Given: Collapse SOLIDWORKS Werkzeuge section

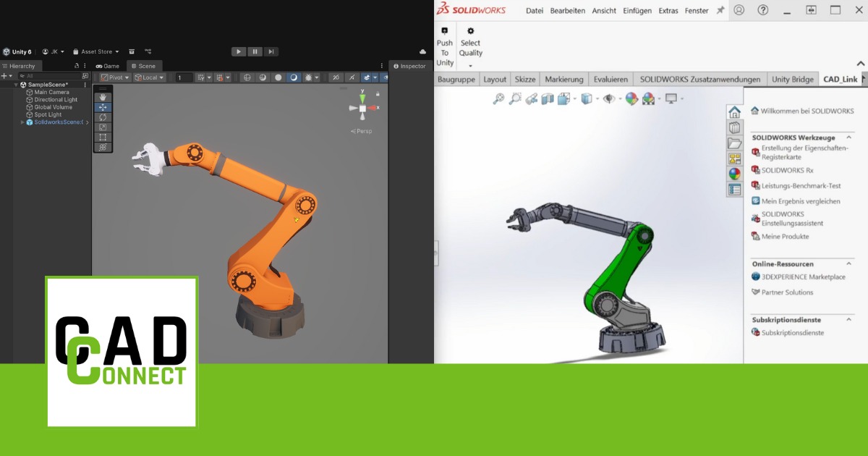Looking at the screenshot, I should [x=850, y=137].
